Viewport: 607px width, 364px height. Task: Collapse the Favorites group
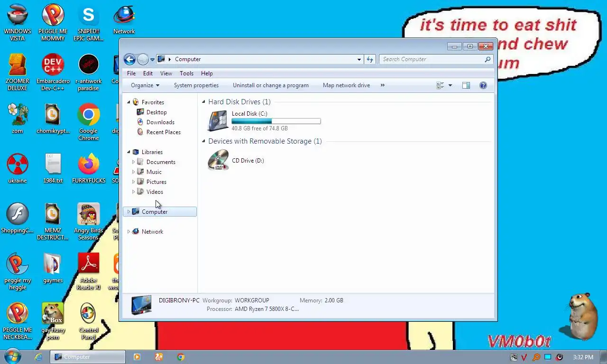(129, 102)
